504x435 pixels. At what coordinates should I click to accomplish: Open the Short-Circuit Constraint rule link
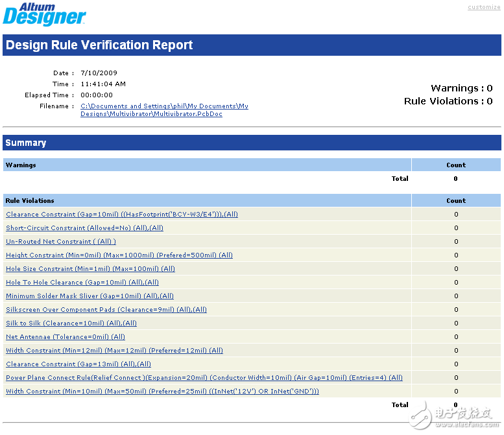click(x=84, y=228)
